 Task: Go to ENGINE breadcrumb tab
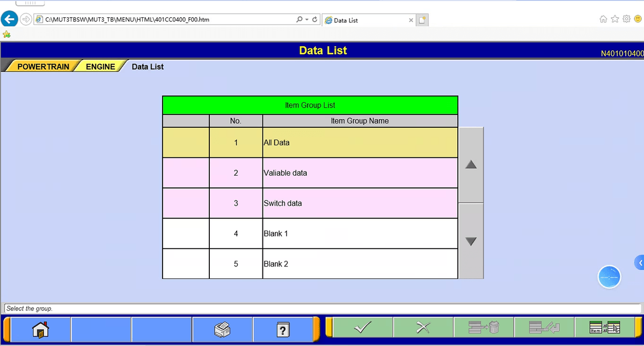[100, 67]
